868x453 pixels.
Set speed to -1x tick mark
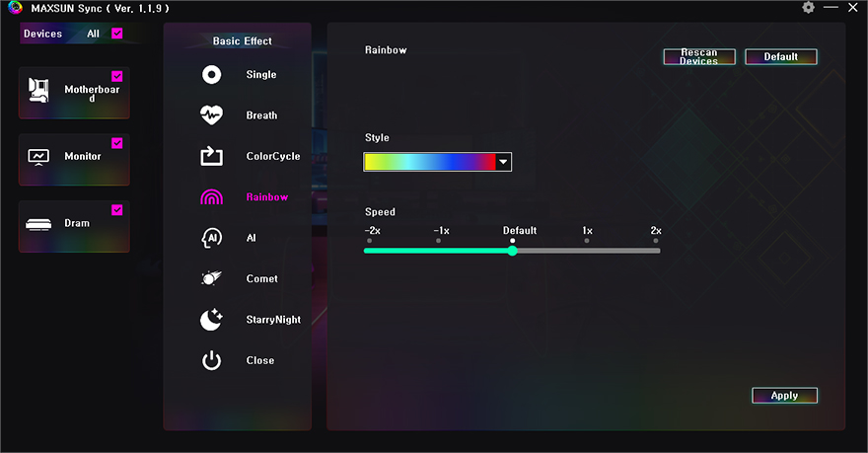(438, 241)
